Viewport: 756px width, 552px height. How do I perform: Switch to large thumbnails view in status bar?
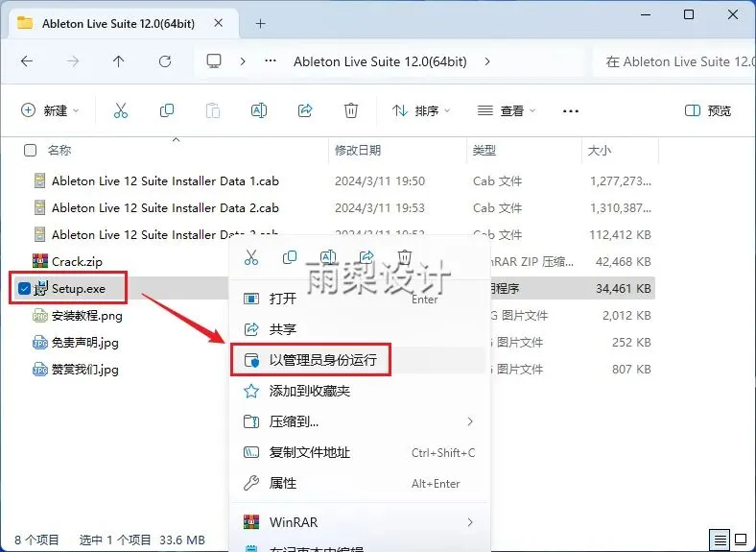(x=741, y=539)
